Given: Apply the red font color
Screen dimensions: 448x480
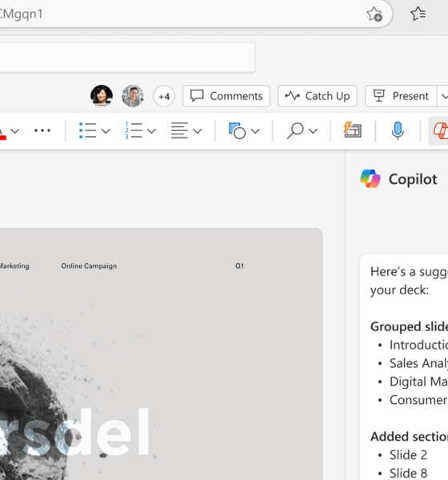Looking at the screenshot, I should (x=2, y=133).
